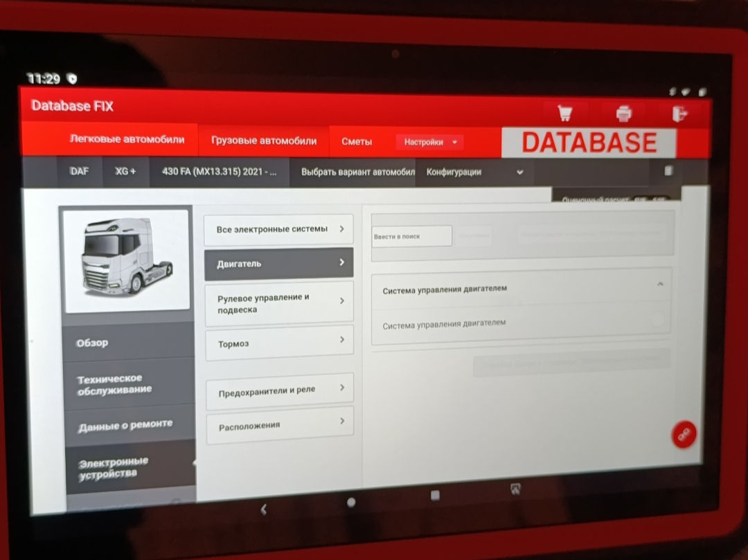This screenshot has width=748, height=560.
Task: Click the Ввести в поиск search field
Action: coord(411,237)
